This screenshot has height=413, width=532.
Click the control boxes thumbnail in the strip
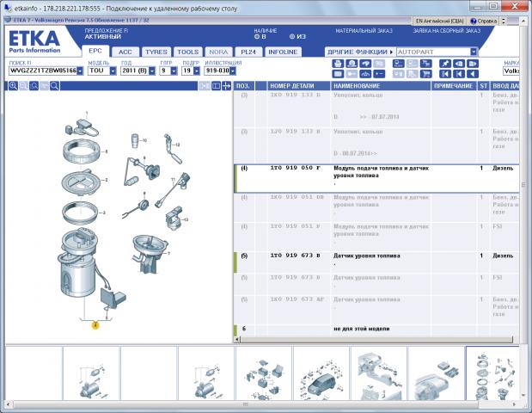tap(264, 373)
